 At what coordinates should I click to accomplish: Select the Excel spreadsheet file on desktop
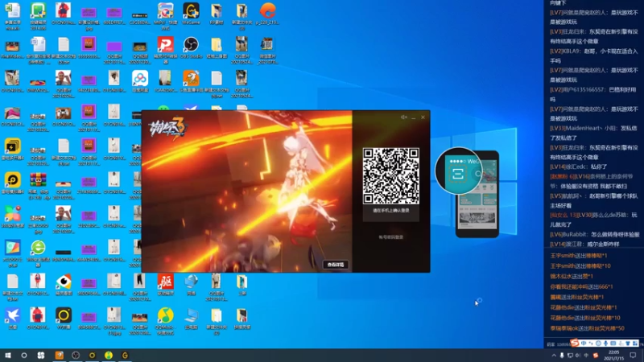coord(12,16)
